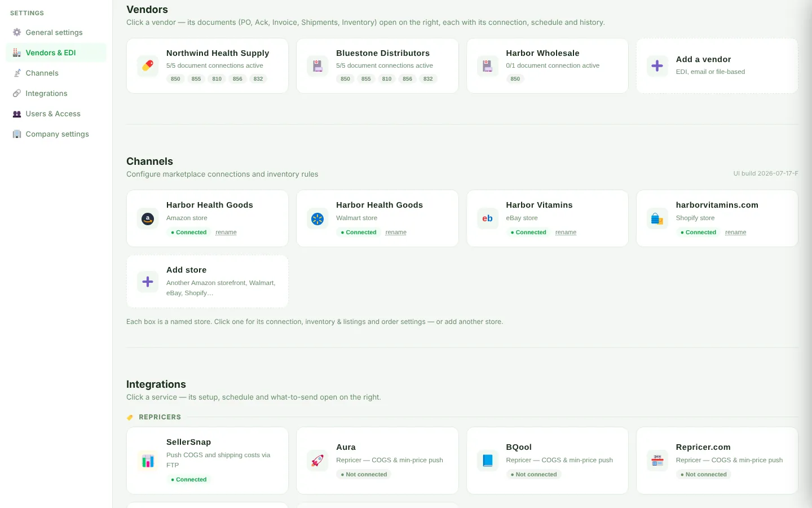Click the eBay store logo icon

click(x=488, y=218)
